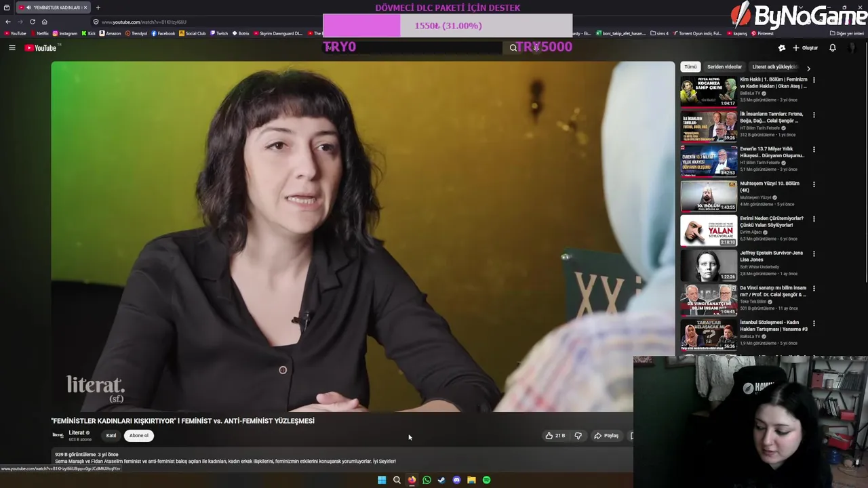Viewport: 868px width, 488px height.
Task: Click the browser back arrow
Action: pyautogui.click(x=7, y=22)
